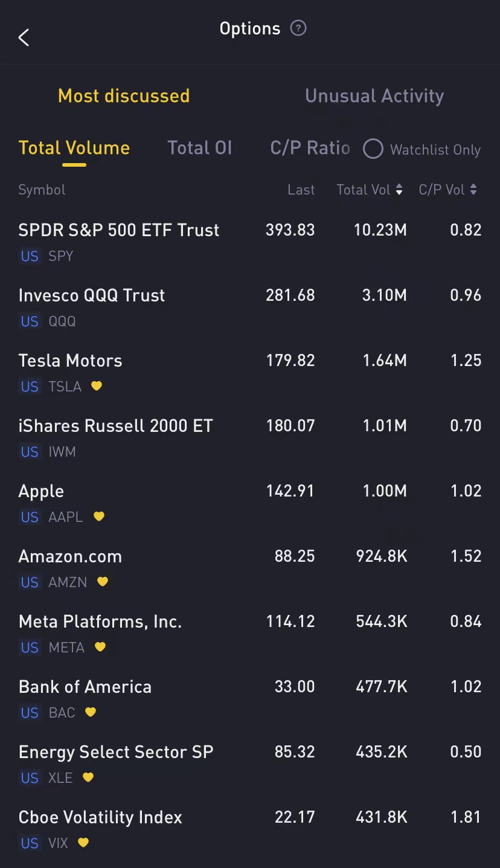
Task: Tap the heart icon next to VIX
Action: [x=84, y=843]
